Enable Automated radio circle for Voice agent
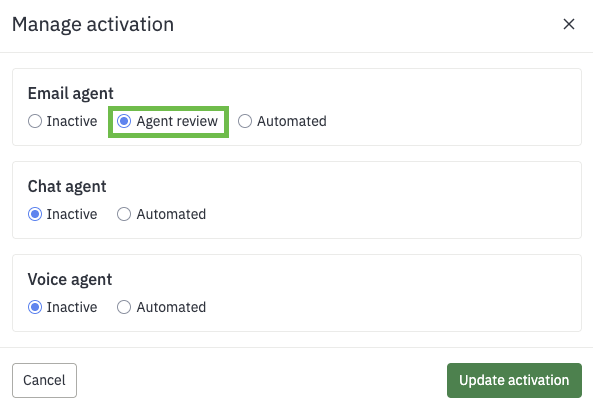The width and height of the screenshot is (593, 408). click(124, 307)
